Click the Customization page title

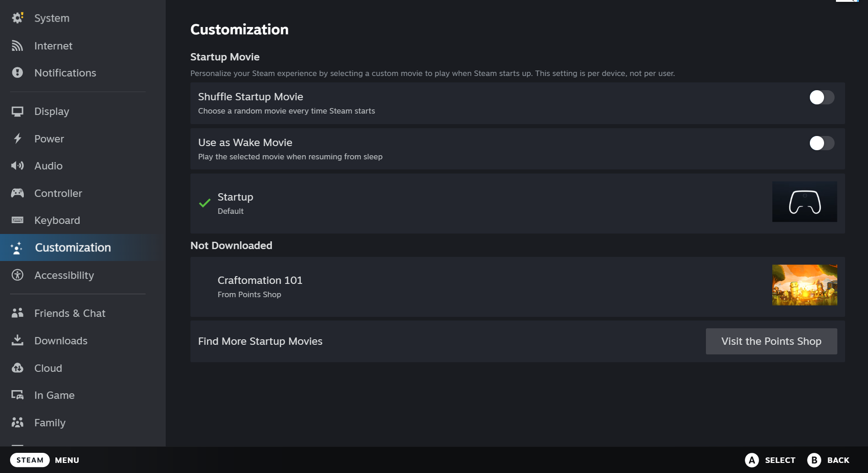tap(239, 29)
